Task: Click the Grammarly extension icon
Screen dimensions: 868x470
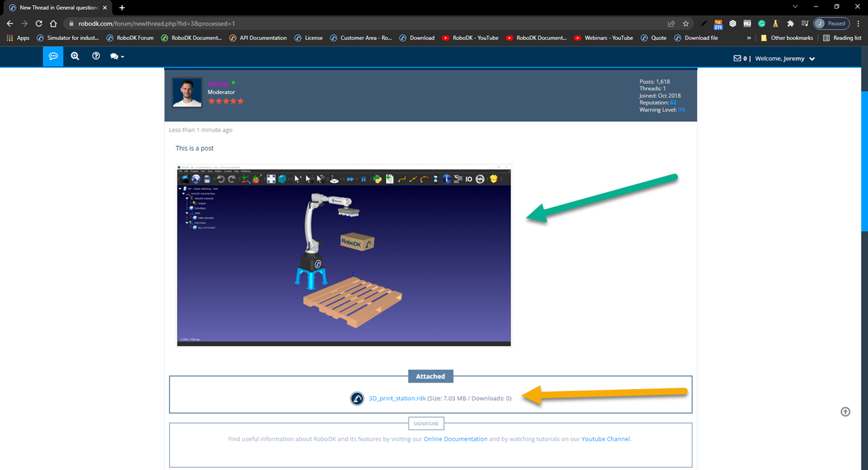Action: (762, 23)
